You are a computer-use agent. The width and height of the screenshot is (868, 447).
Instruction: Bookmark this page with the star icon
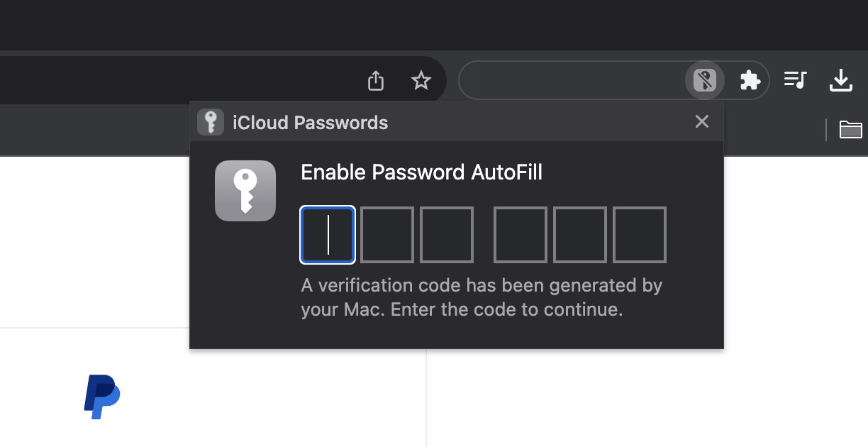click(x=421, y=80)
